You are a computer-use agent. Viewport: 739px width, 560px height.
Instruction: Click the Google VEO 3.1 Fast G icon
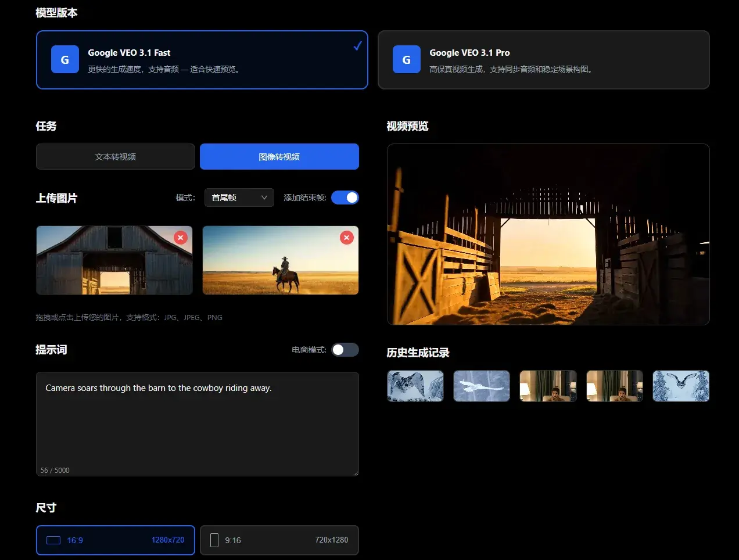tap(65, 60)
